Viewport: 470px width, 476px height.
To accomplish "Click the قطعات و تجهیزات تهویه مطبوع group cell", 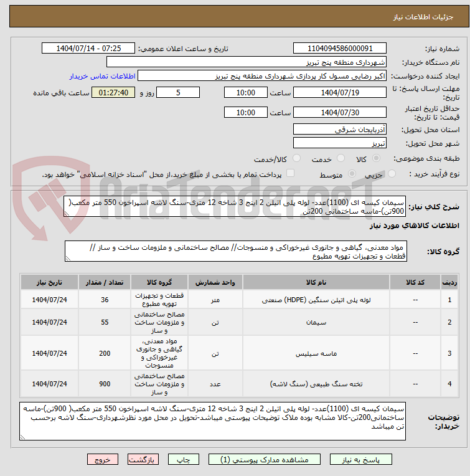I will pos(159,300).
